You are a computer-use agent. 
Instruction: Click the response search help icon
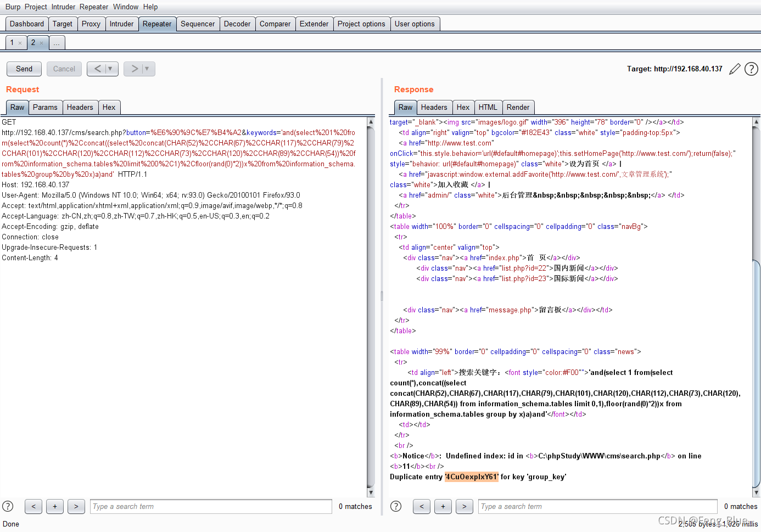pyautogui.click(x=395, y=506)
